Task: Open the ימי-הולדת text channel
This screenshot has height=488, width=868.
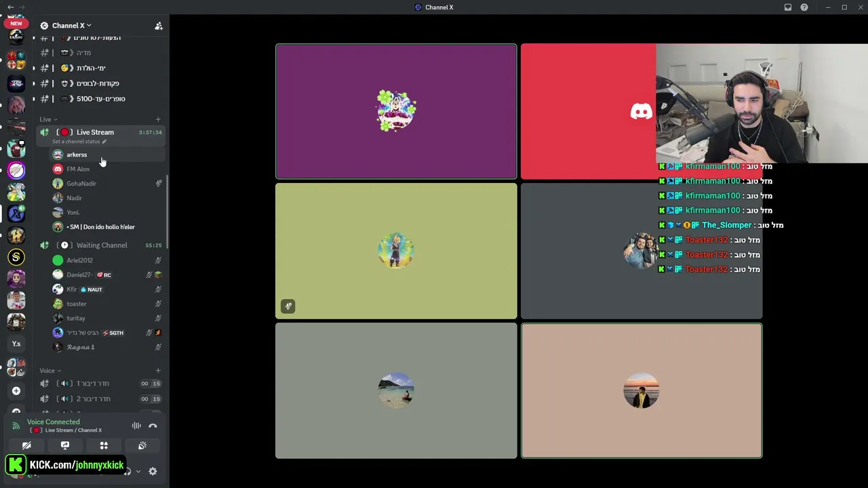Action: click(x=101, y=68)
